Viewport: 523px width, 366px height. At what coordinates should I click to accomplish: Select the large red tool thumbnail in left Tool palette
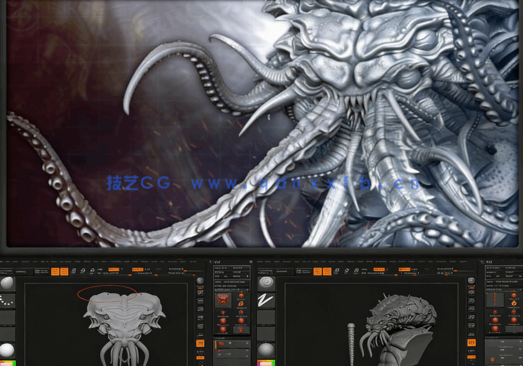(x=223, y=300)
